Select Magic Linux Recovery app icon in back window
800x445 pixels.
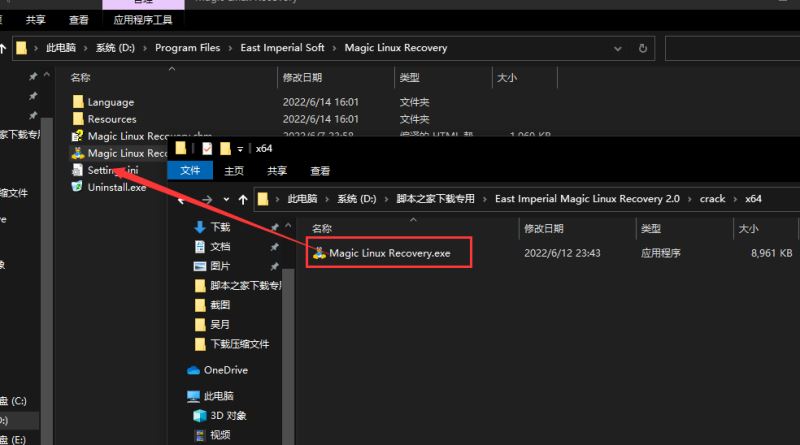(78, 153)
